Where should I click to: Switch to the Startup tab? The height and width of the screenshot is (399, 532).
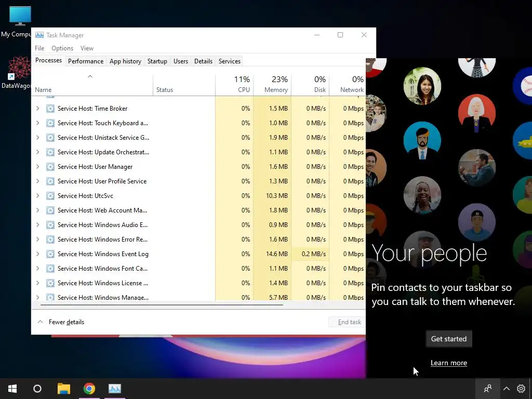pos(157,61)
